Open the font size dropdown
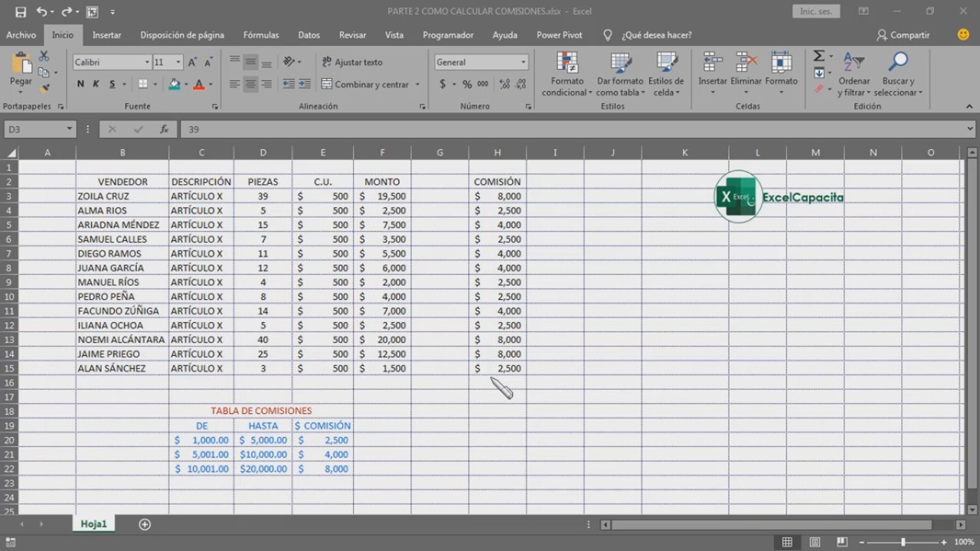The image size is (980, 551). (x=178, y=62)
